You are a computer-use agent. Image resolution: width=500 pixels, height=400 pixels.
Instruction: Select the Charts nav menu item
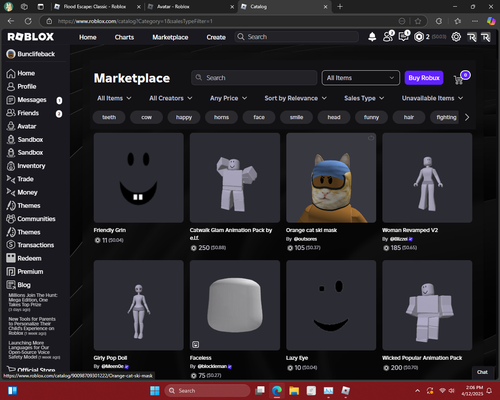click(x=124, y=37)
